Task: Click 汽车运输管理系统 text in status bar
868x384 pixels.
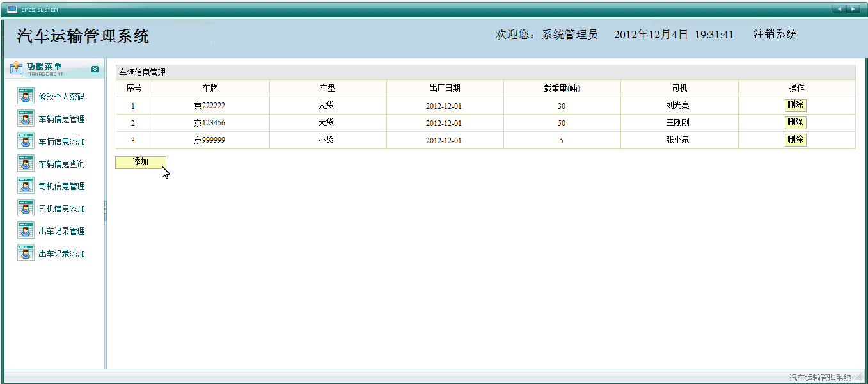Action: pos(821,378)
